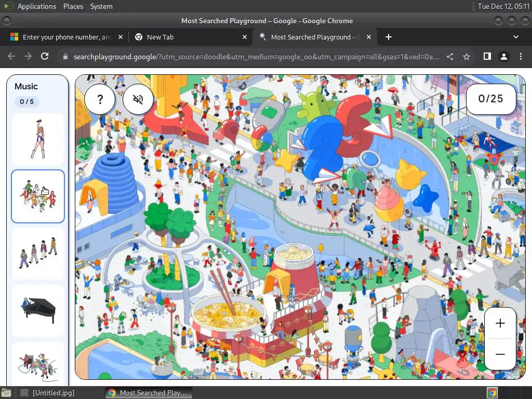Viewport: 532px width, 399px height.
Task: Go forward in browser history
Action: tap(28, 56)
